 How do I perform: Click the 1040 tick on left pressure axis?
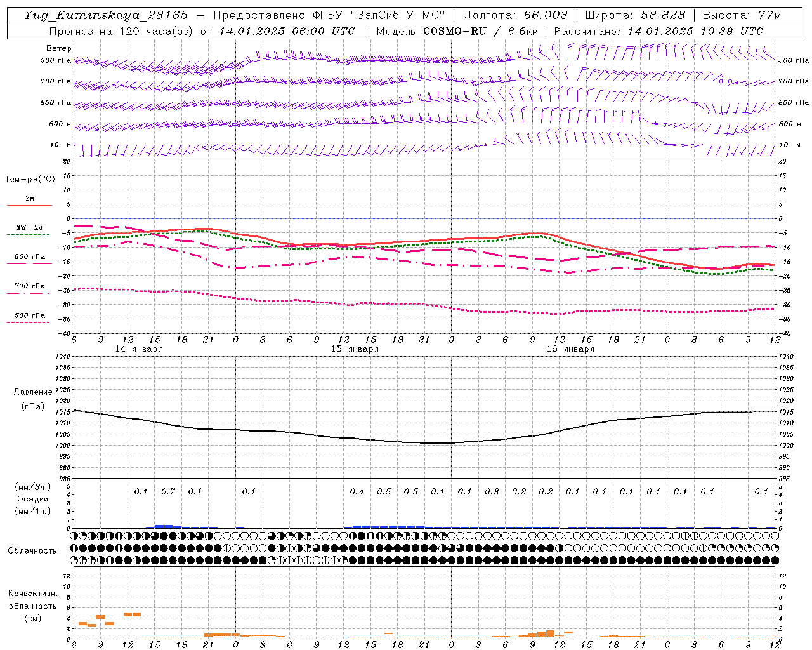63,356
